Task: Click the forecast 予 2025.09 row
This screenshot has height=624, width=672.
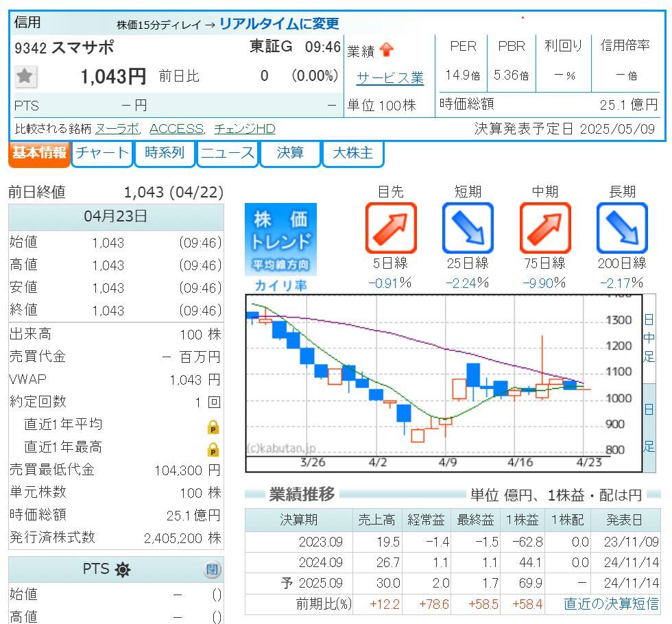Action: (x=453, y=583)
